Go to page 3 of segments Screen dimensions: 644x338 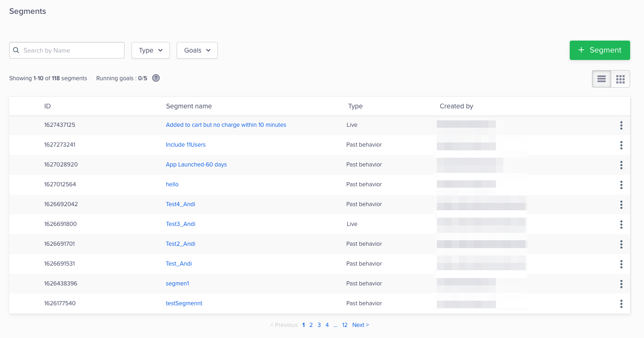click(x=319, y=325)
